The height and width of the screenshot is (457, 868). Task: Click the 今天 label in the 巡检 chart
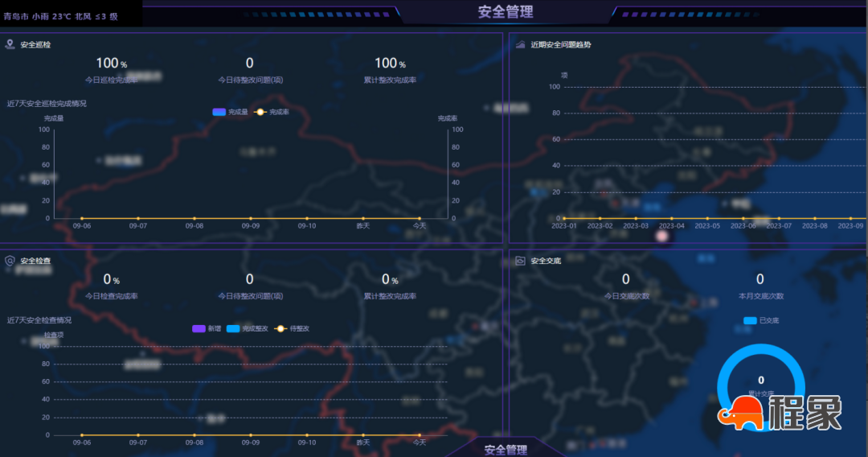(419, 226)
